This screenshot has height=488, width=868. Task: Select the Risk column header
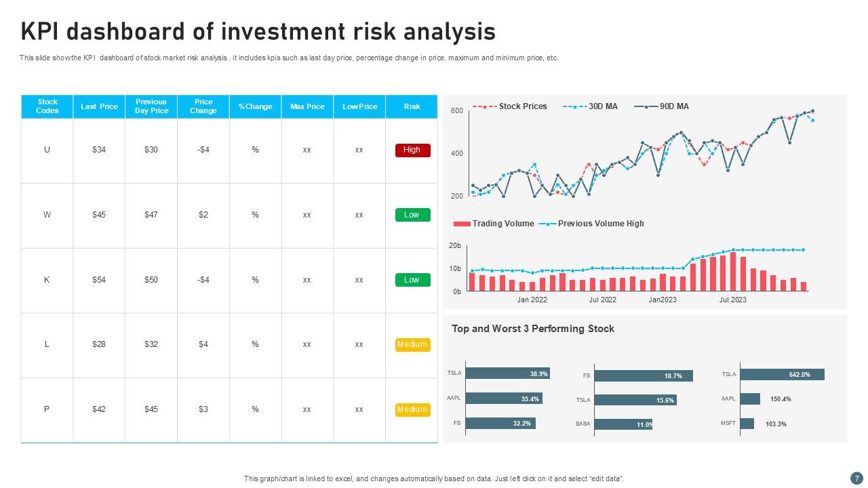[412, 106]
